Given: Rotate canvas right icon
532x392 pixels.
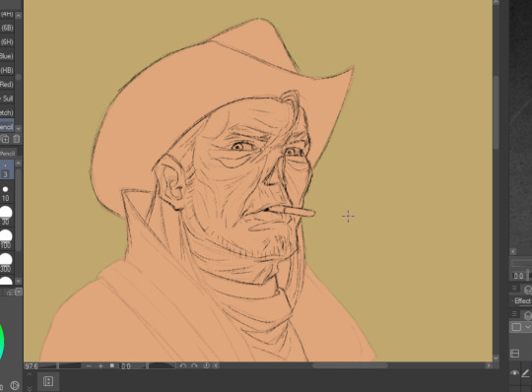Looking at the screenshot, I should [x=194, y=365].
